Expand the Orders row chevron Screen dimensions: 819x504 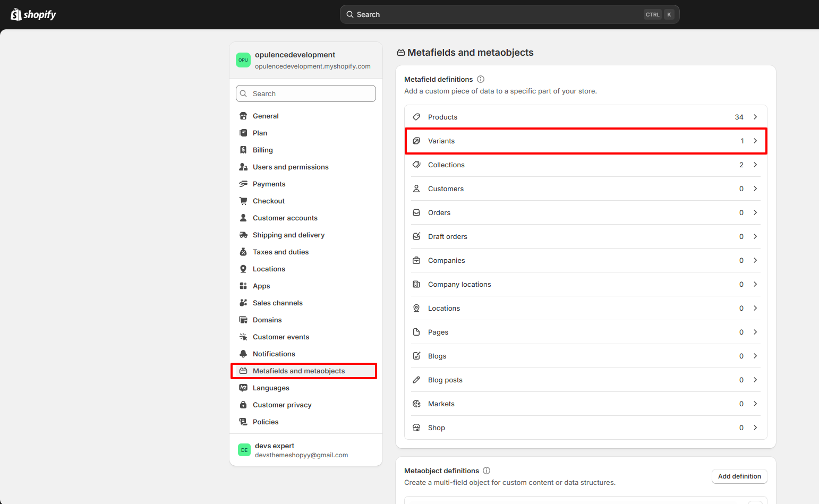pos(755,212)
